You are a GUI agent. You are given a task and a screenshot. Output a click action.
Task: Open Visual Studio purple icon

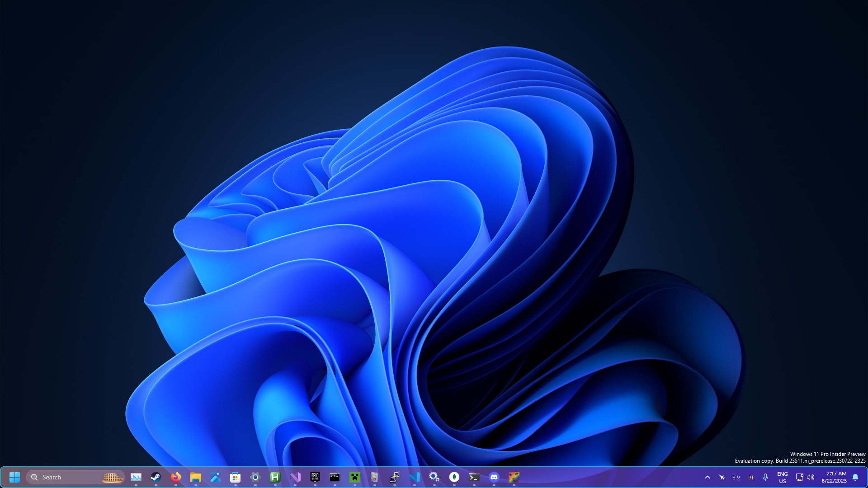[295, 477]
